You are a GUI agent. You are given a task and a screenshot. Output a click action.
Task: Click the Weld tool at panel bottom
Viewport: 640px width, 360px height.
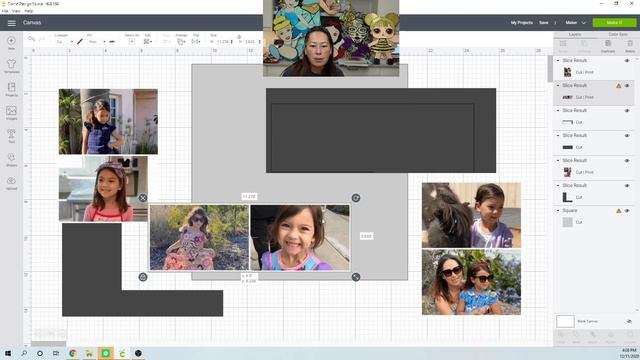[576, 337]
